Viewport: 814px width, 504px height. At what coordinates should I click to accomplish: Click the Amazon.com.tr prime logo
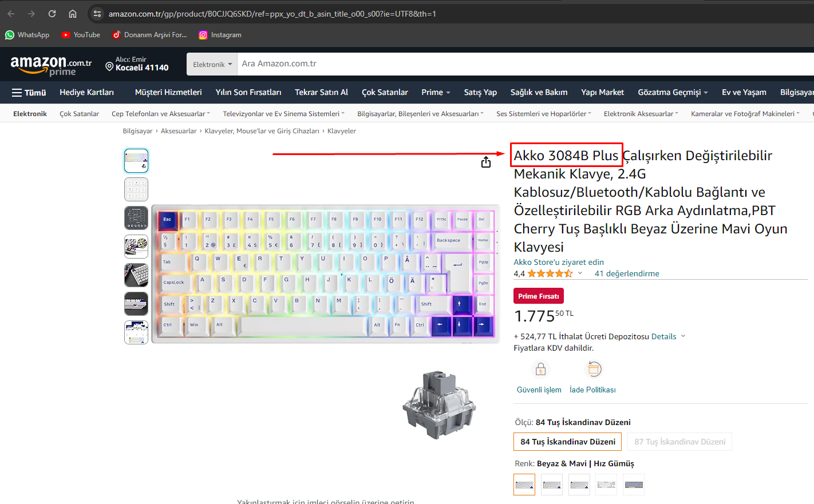click(x=51, y=66)
